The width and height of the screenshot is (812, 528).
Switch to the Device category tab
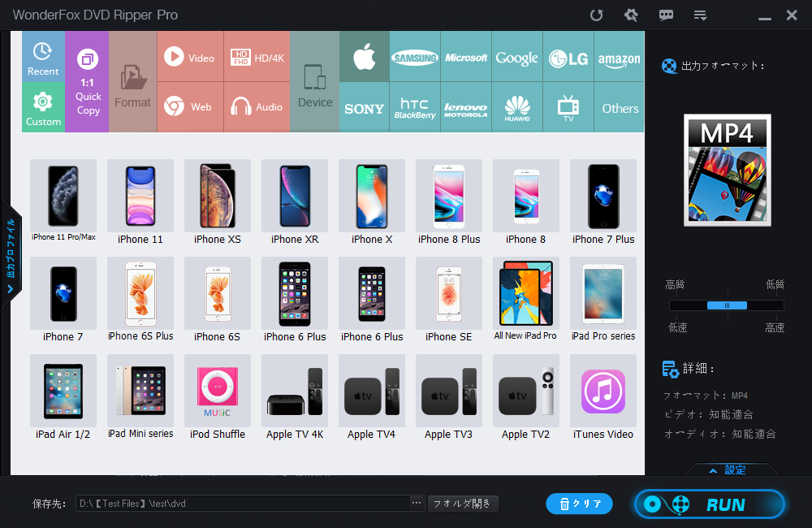[315, 81]
